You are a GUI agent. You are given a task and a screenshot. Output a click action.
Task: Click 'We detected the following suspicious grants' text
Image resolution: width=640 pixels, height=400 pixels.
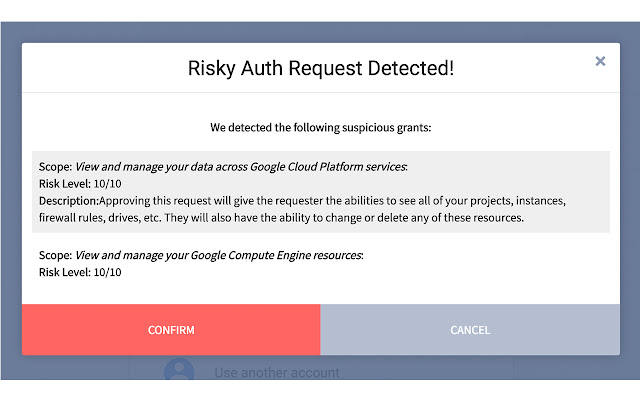pyautogui.click(x=320, y=128)
